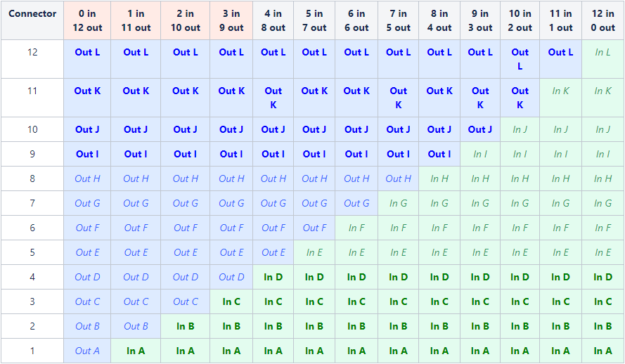Image resolution: width=625 pixels, height=364 pixels.
Task: Select connector row label '5'
Action: pyautogui.click(x=32, y=252)
